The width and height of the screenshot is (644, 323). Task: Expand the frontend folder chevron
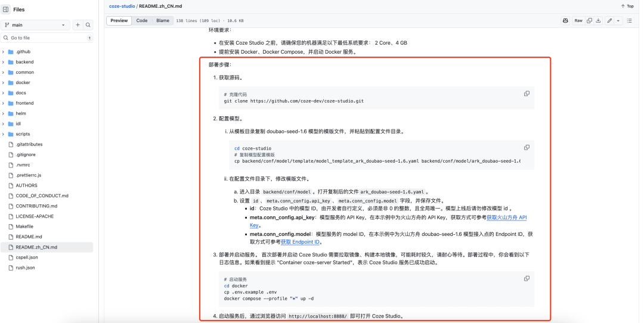tap(4, 103)
